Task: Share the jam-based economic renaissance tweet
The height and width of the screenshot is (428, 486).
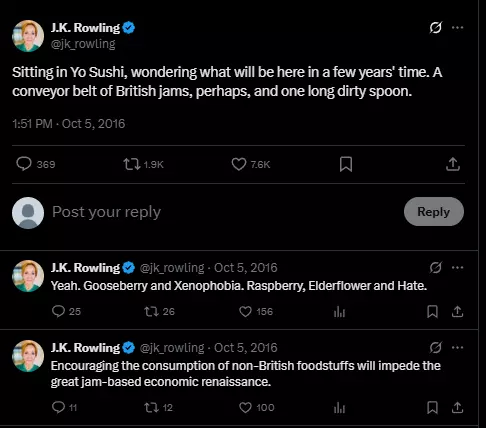Action: (x=457, y=407)
